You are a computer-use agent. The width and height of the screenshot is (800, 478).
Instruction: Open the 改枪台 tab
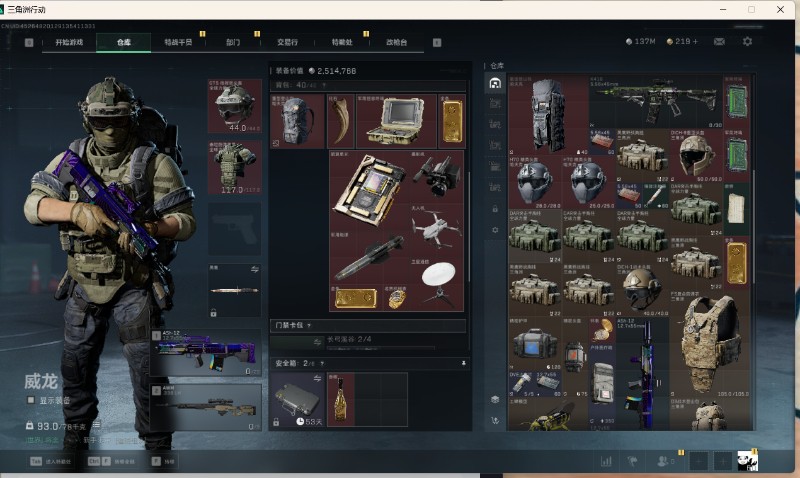396,42
